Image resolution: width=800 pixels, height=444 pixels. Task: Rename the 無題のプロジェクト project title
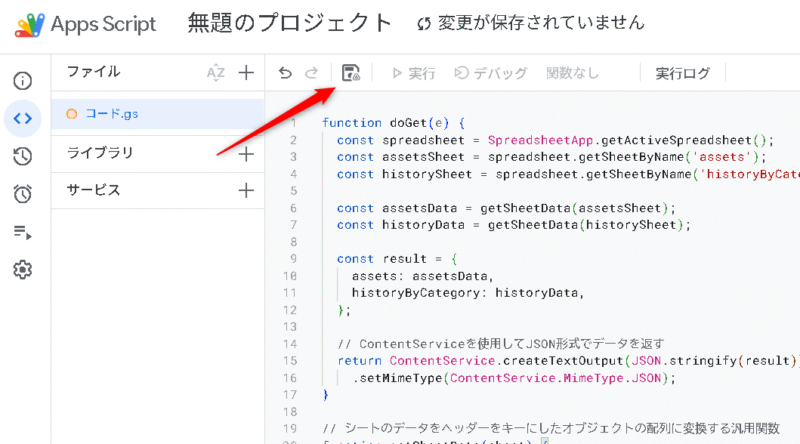(291, 23)
